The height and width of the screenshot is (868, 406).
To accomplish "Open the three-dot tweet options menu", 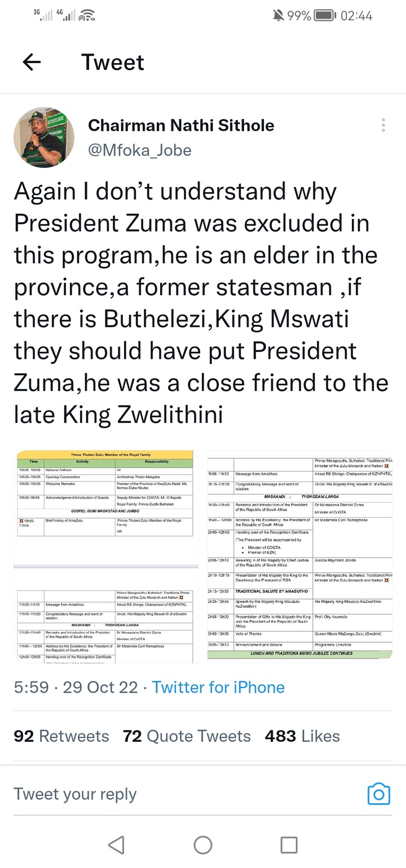I will point(383,126).
